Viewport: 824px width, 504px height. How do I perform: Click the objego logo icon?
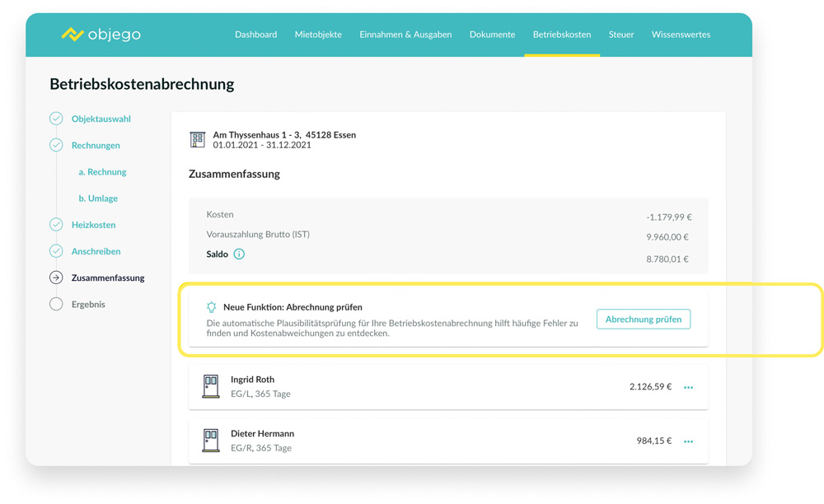[73, 35]
